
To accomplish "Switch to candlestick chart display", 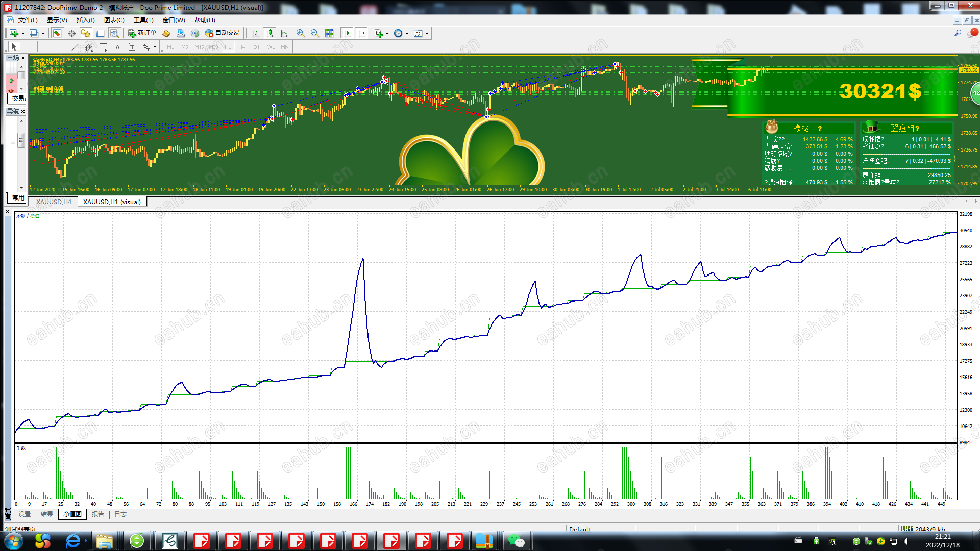I will pyautogui.click(x=269, y=33).
